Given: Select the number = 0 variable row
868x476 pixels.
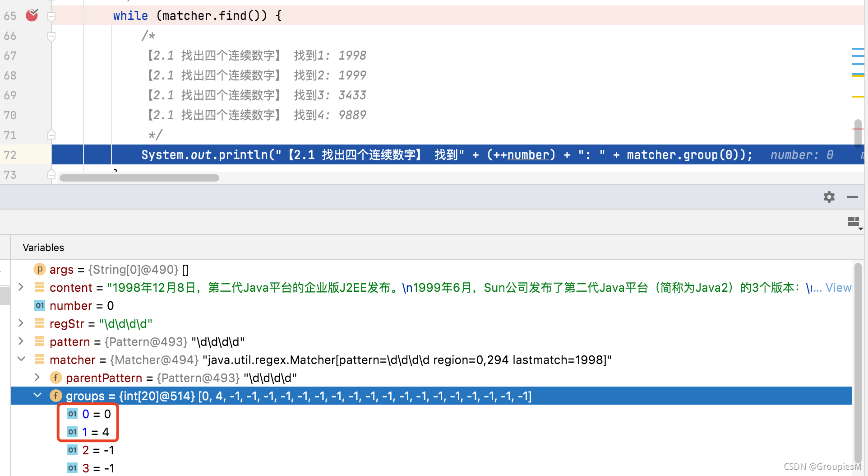Looking at the screenshot, I should tap(431, 306).
